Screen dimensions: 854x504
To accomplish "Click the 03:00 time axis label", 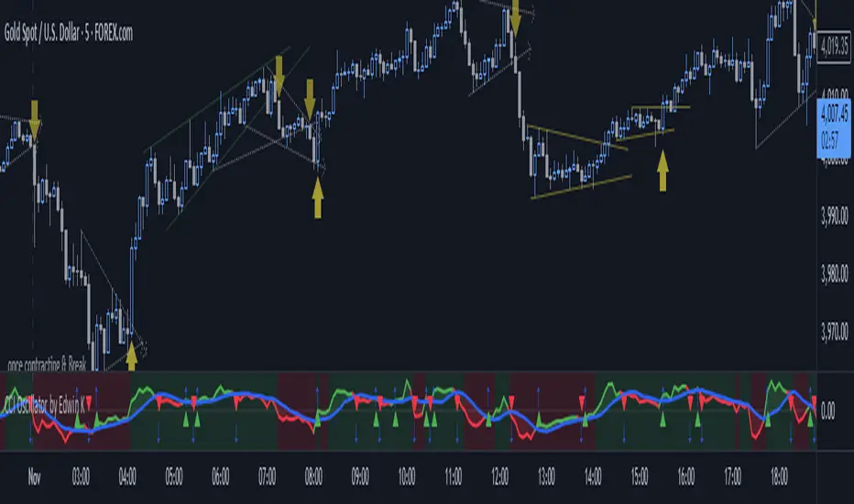I will pyautogui.click(x=81, y=477).
